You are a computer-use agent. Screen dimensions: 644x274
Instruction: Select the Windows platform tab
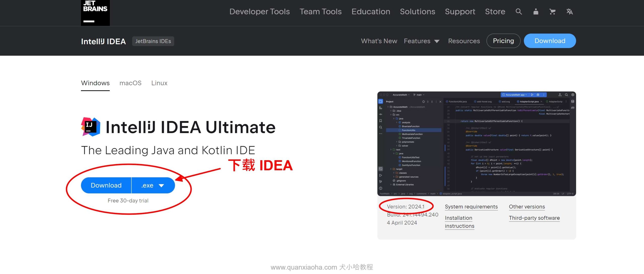coord(96,83)
